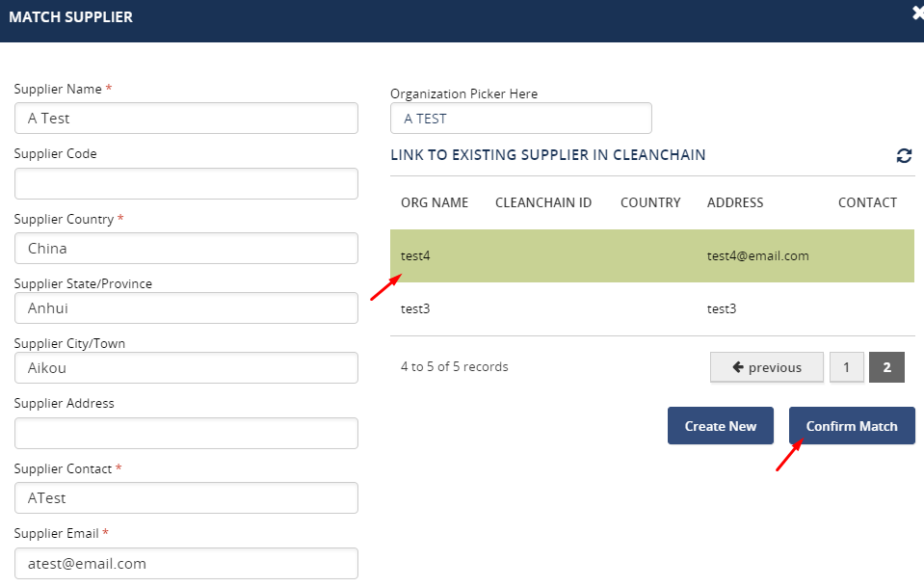Click into the Supplier Code field
The width and height of the screenshot is (924, 587).
(x=186, y=184)
